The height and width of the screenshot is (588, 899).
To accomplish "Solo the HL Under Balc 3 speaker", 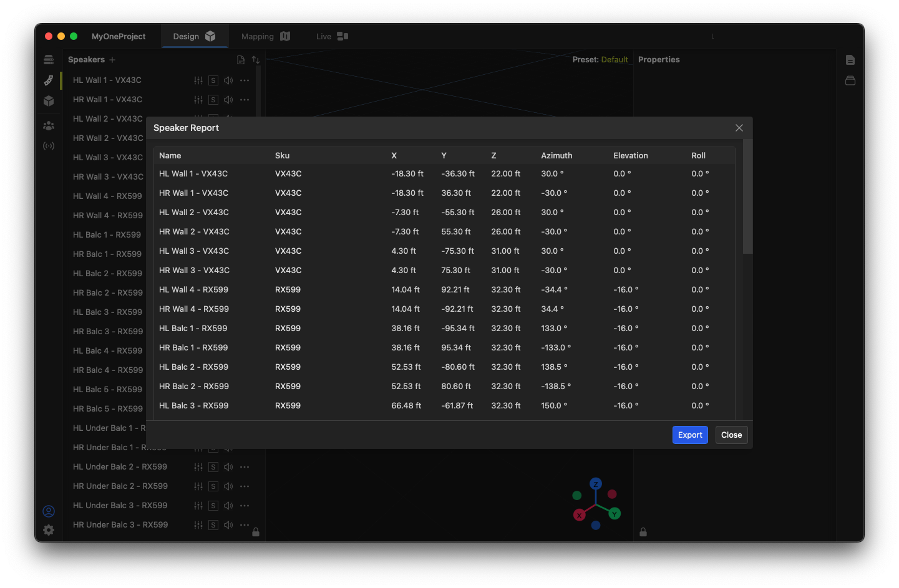I will pyautogui.click(x=213, y=506).
